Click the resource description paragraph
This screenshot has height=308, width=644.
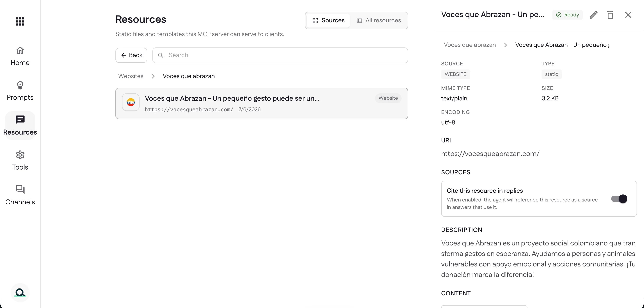538,259
